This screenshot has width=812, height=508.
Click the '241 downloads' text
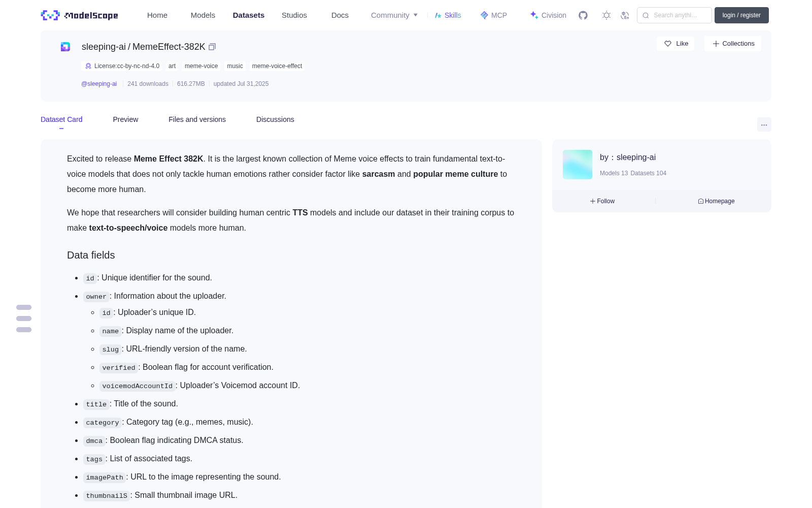point(148,84)
